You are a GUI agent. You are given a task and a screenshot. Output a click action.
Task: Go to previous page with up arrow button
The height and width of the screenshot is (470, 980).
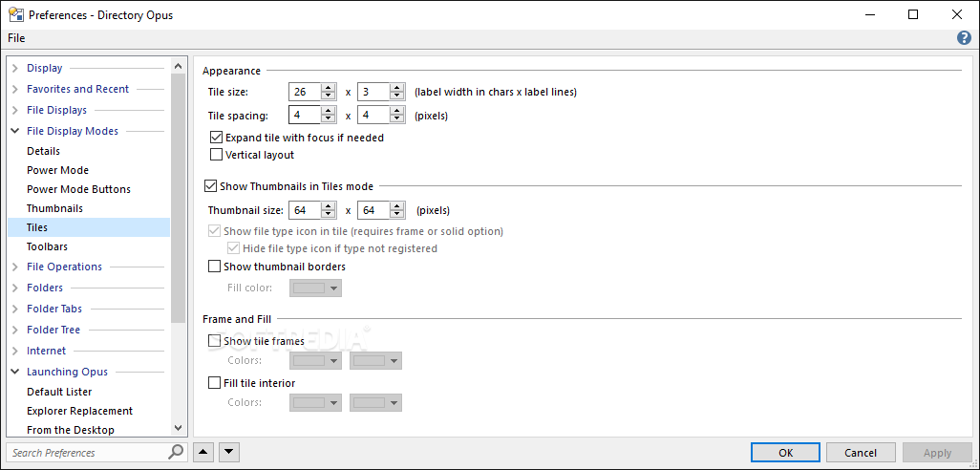click(203, 452)
